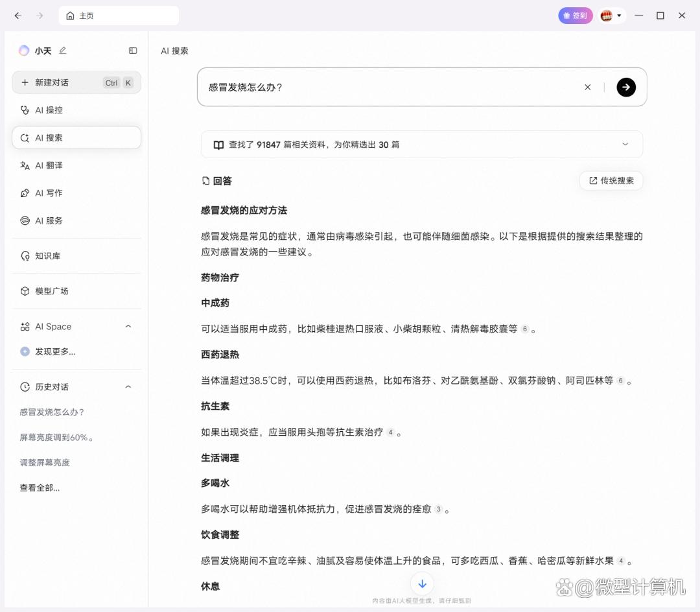This screenshot has height=612, width=700.
Task: Click the citation 6 badge after 清热解毒胶囊
Action: coord(525,329)
